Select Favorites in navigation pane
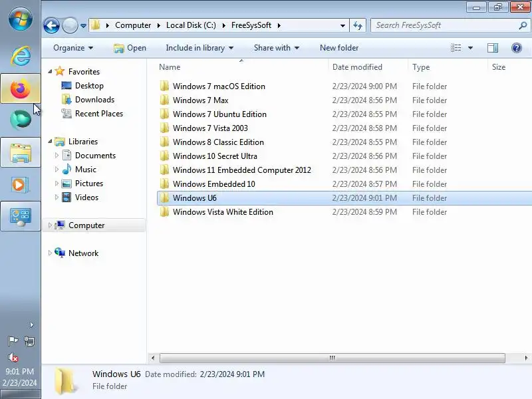532x399 pixels. coord(84,72)
